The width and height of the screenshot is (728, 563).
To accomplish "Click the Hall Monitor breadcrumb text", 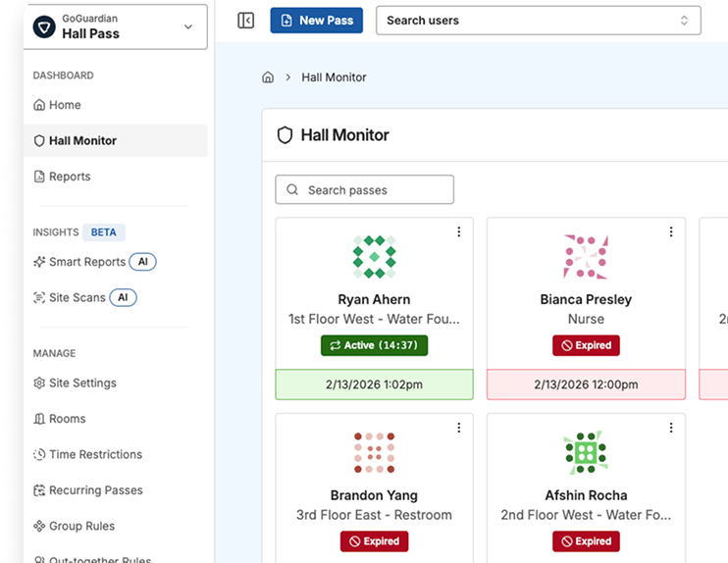I will 334,77.
